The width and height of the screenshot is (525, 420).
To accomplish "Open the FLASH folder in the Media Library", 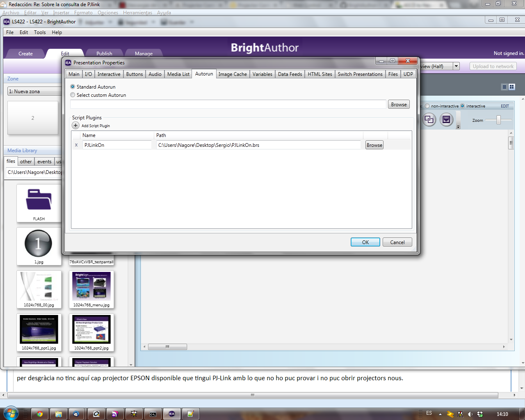I will tap(39, 203).
